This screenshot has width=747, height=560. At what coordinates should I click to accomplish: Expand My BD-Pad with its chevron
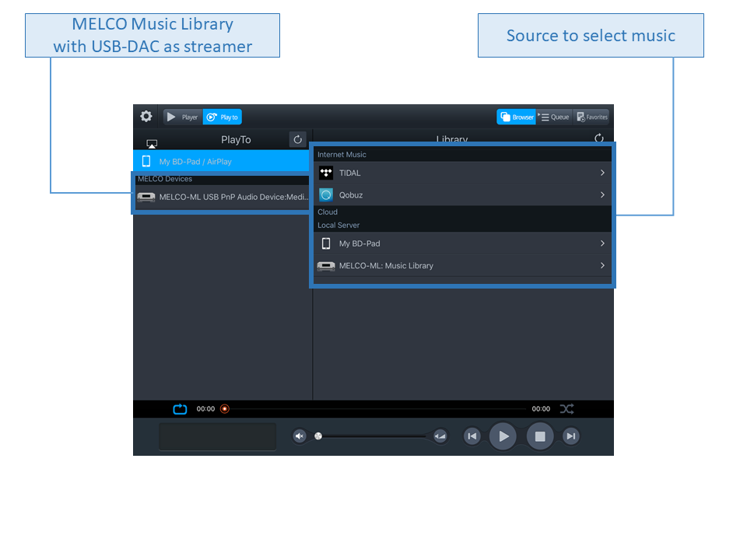point(602,243)
